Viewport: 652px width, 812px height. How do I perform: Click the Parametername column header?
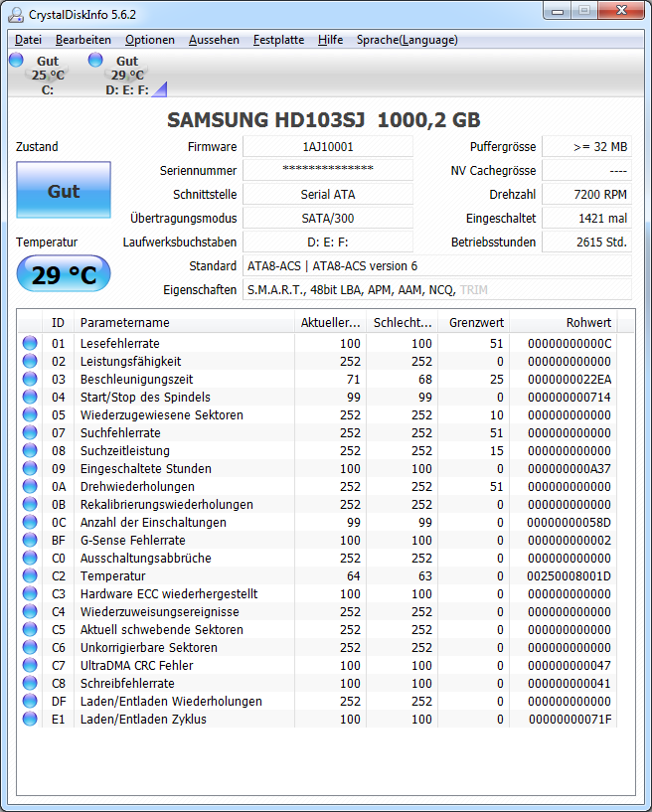(184, 322)
